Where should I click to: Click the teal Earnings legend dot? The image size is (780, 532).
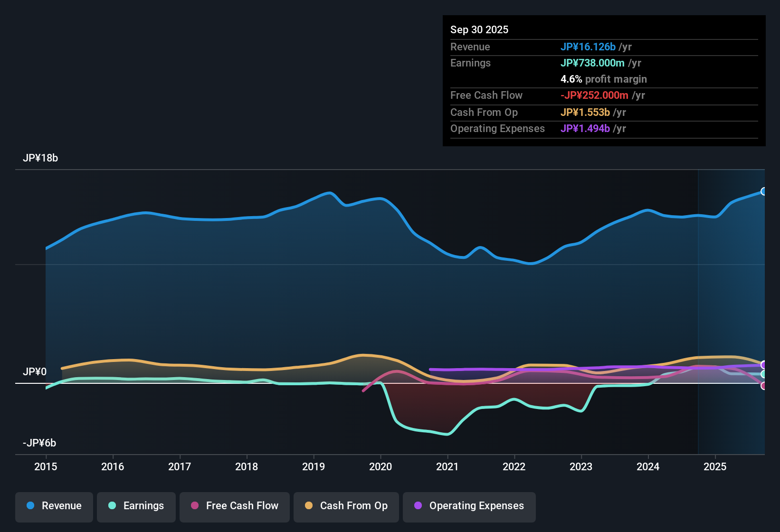click(x=113, y=506)
